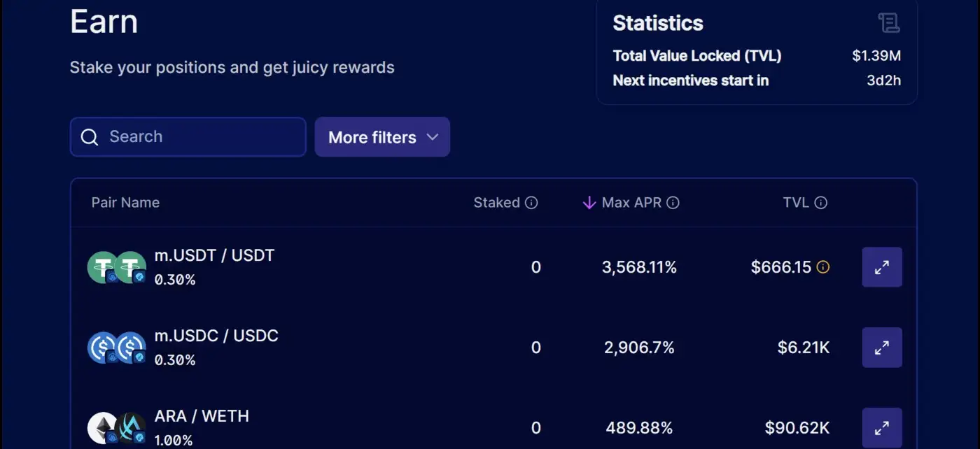980x449 pixels.
Task: Click the Staked column header
Action: (x=496, y=203)
